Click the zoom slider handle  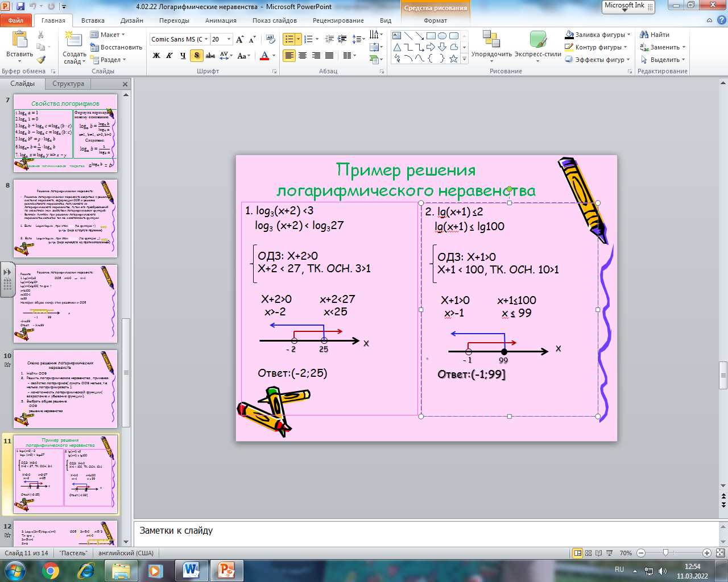click(665, 553)
